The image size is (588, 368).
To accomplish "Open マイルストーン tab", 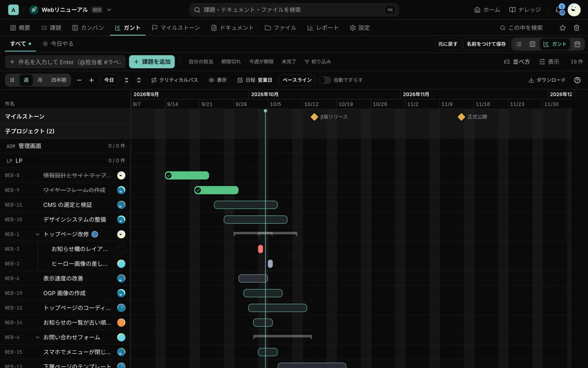I will pyautogui.click(x=176, y=28).
